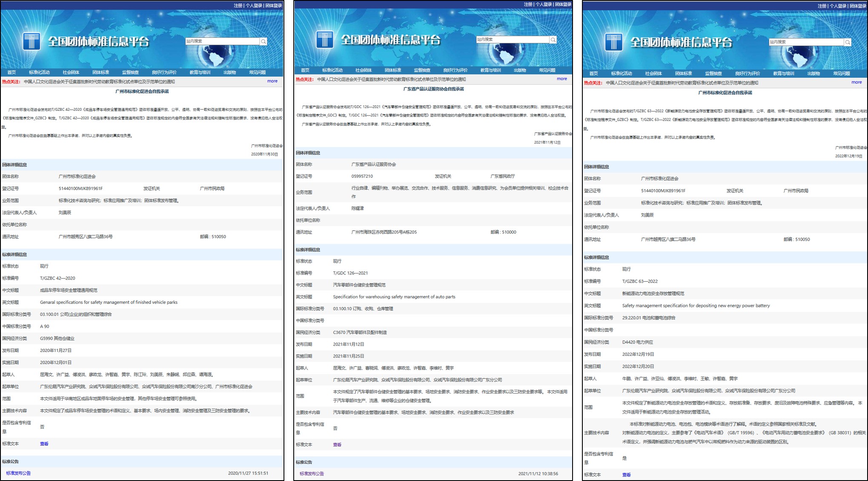Click 注册 link in the left page

point(238,6)
